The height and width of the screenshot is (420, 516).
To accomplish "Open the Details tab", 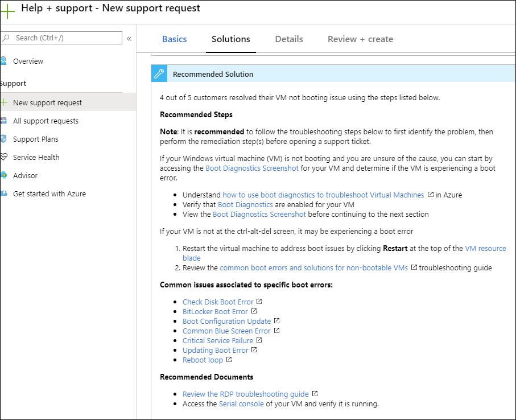I will (288, 39).
